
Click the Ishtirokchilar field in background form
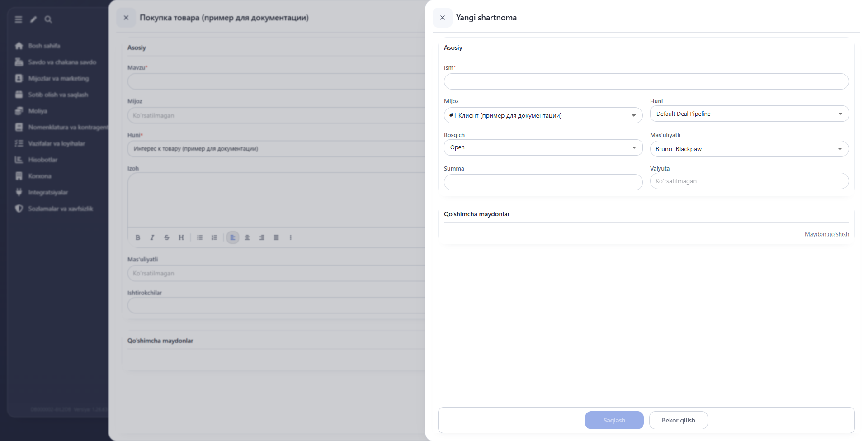[x=276, y=306]
